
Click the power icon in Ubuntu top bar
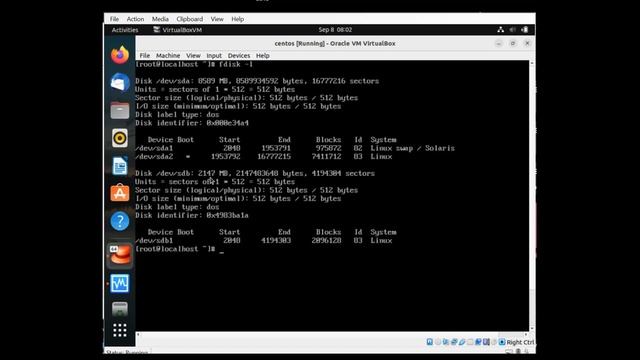(x=525, y=29)
